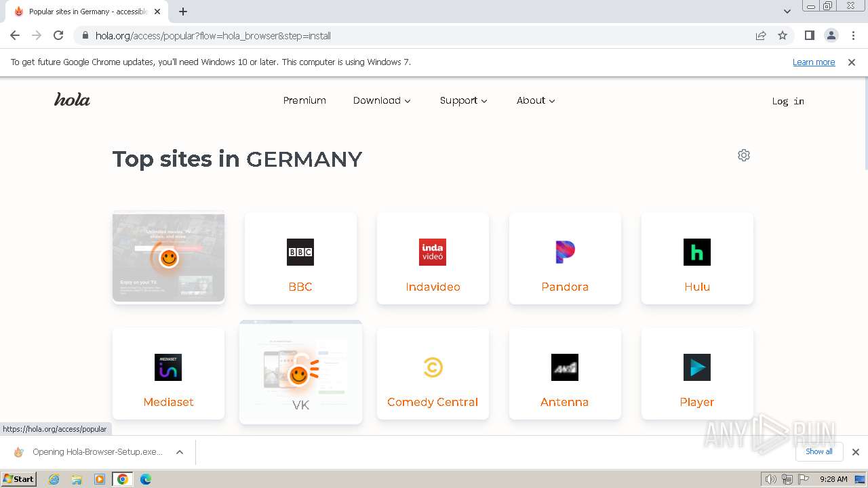This screenshot has width=868, height=488.
Task: Open the Premium menu item
Action: tap(304, 100)
